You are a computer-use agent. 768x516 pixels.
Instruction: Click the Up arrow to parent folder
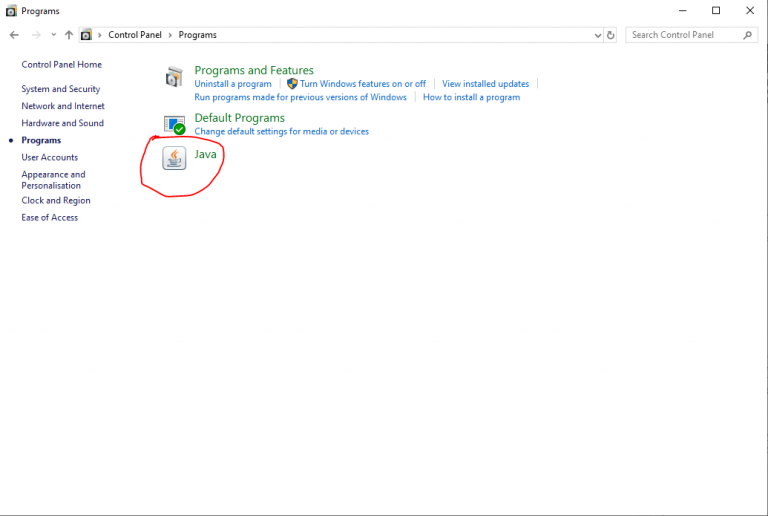click(68, 35)
